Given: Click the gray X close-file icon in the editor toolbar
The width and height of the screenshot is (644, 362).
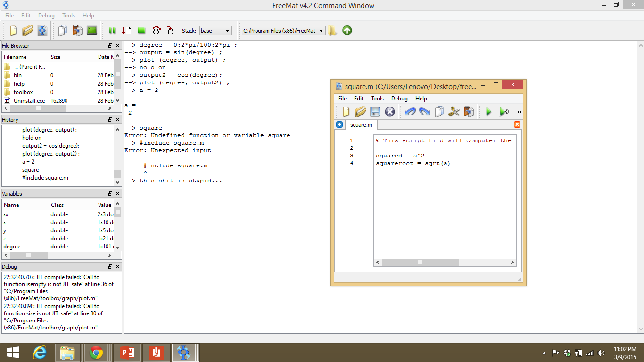Looking at the screenshot, I should [390, 112].
